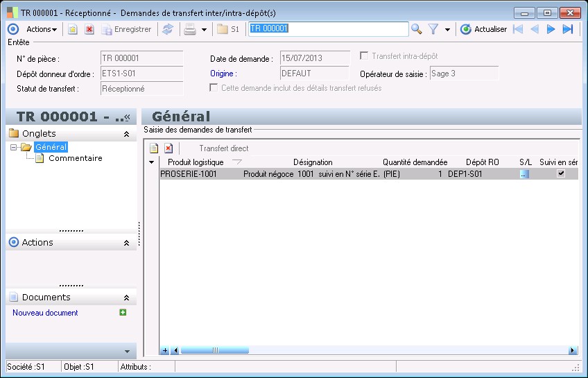
Task: Click the magnifying glass search icon
Action: 416,29
